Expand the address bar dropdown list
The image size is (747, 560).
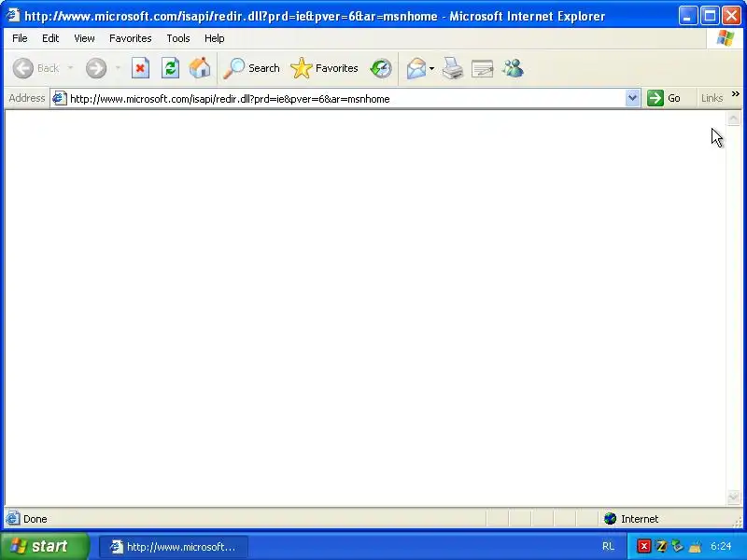point(632,98)
